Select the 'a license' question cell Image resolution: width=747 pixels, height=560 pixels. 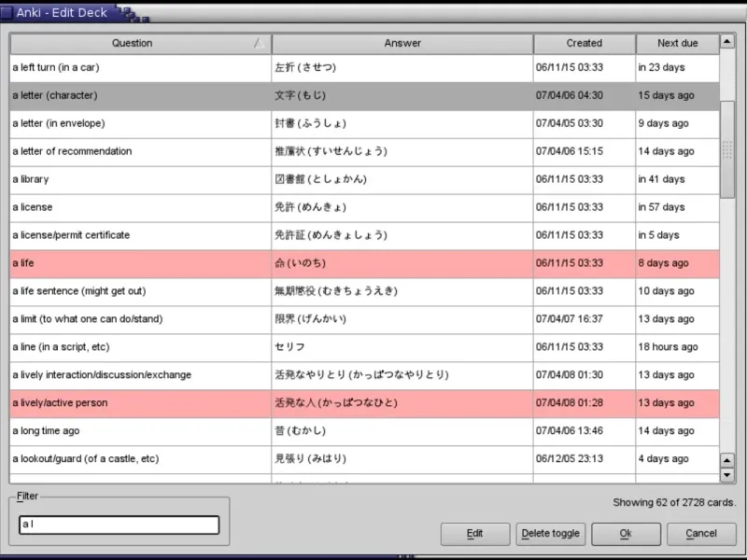pyautogui.click(x=141, y=207)
